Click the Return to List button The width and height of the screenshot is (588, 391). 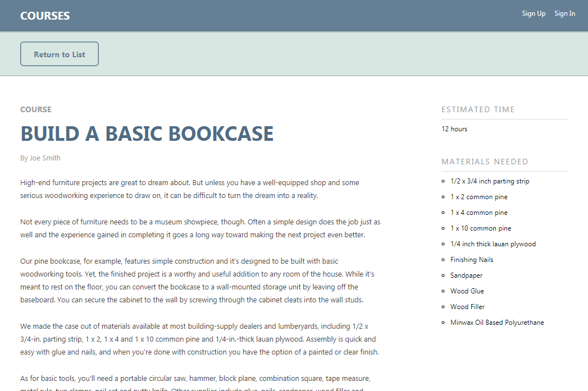(60, 54)
